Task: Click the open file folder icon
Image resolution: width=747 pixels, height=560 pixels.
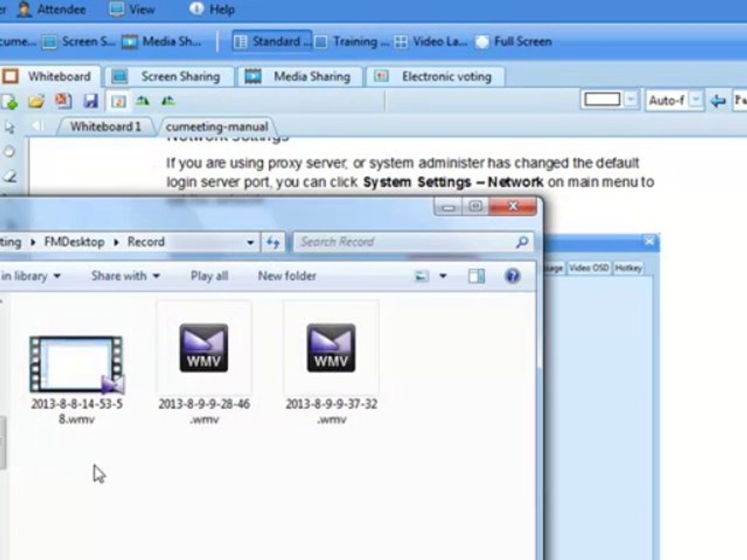Action: [x=37, y=101]
